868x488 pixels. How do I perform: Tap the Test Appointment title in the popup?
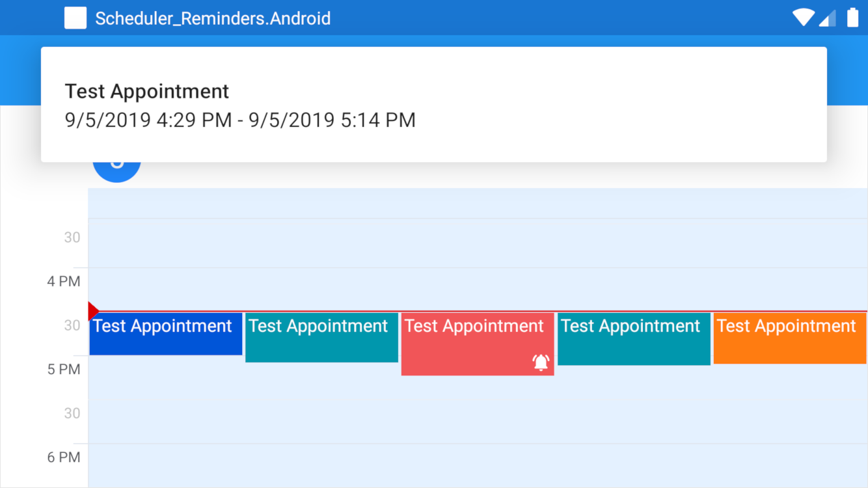coord(146,90)
